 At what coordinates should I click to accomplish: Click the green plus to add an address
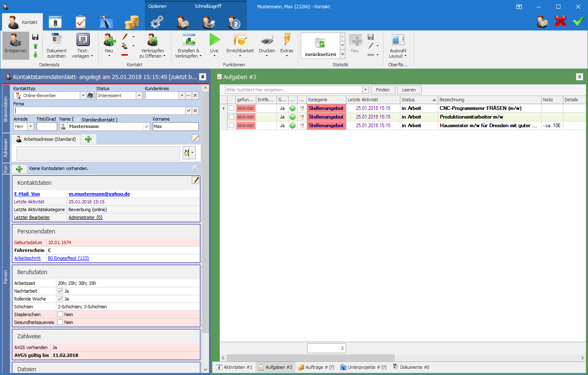click(x=88, y=139)
